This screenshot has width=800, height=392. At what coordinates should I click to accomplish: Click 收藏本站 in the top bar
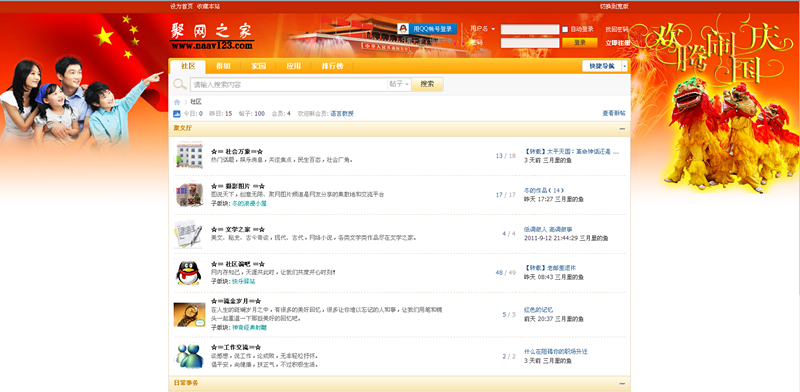pyautogui.click(x=209, y=6)
